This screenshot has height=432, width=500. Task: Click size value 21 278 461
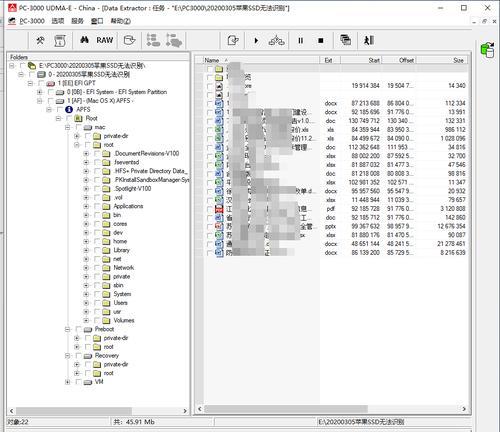coord(451,244)
